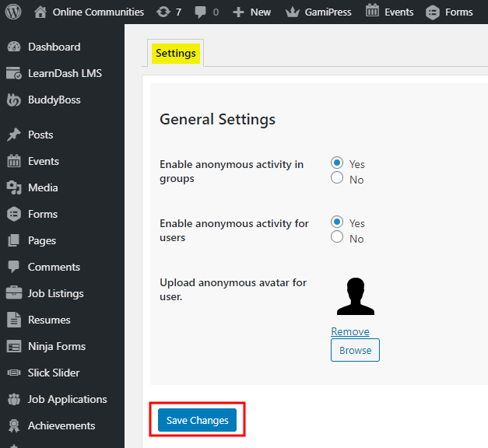
Task: Click the WordPress logo icon
Action: tap(15, 12)
